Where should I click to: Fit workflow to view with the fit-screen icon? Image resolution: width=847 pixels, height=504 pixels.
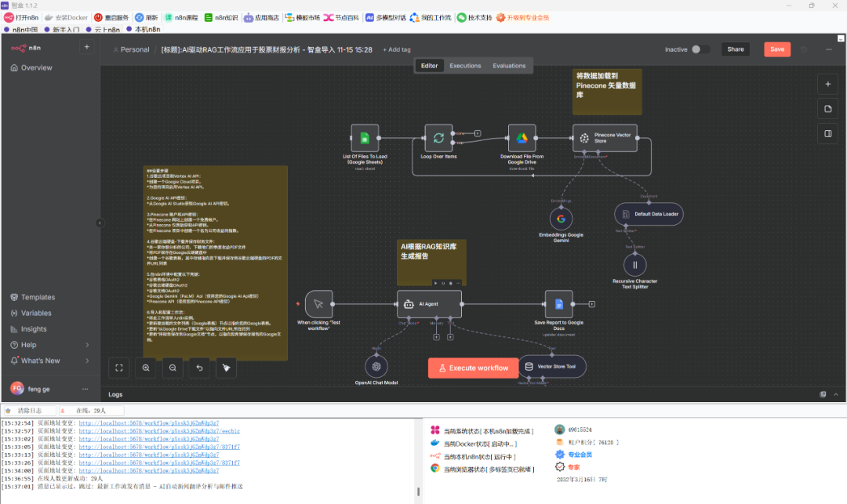(x=119, y=367)
